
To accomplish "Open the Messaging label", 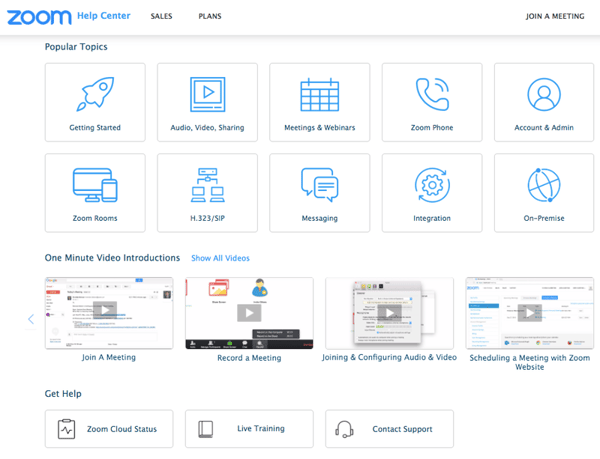I will (320, 218).
